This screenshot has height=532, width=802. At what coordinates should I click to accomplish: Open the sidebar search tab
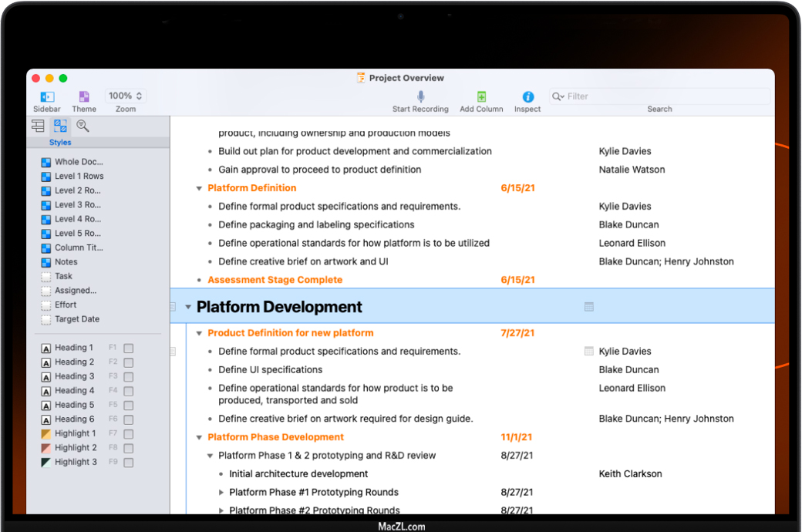coord(83,126)
